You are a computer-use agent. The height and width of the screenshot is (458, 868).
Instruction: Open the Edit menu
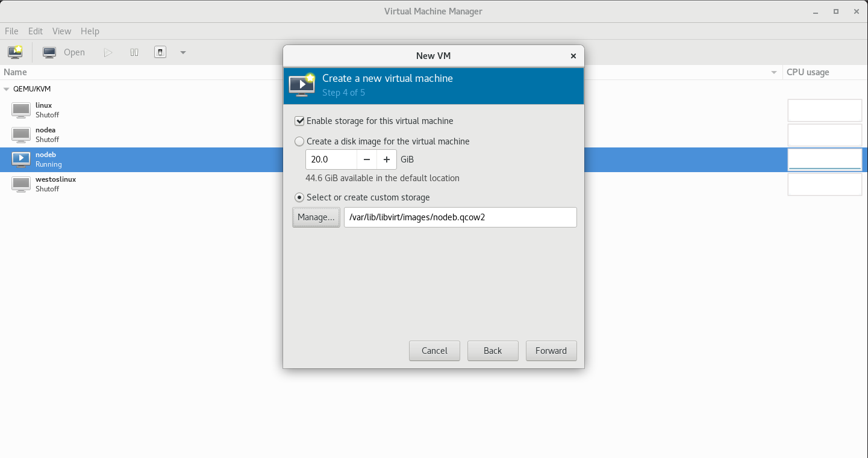pos(36,31)
